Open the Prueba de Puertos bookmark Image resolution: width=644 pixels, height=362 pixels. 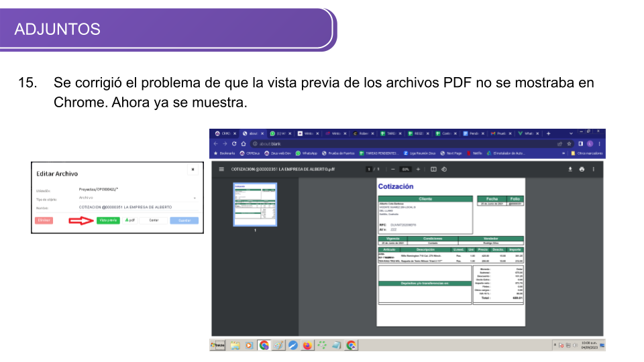338,154
